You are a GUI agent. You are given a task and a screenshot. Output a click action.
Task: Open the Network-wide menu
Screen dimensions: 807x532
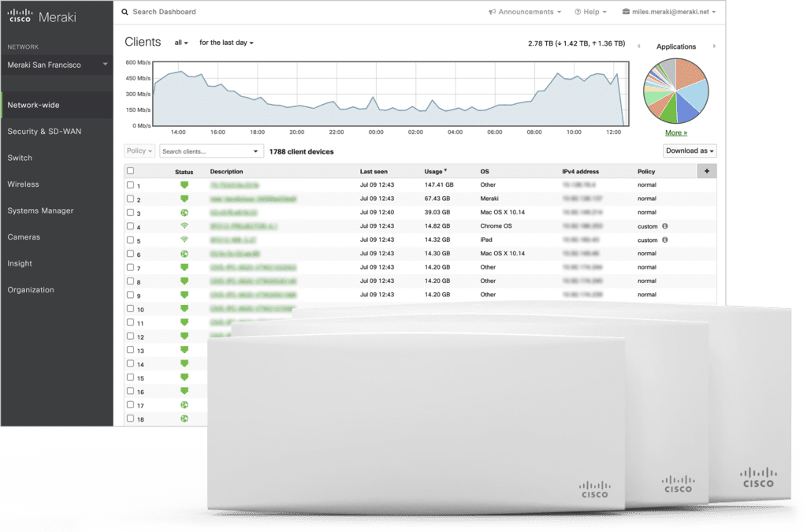point(57,105)
